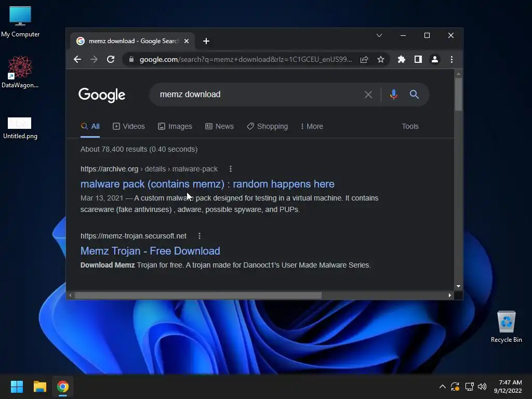This screenshot has height=399, width=532.
Task: Open the search Tools options
Action: point(410,126)
